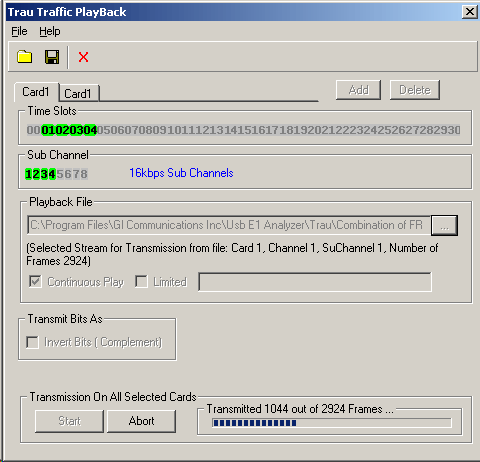Viewport: 480px width, 462px height.
Task: Switch to the second Card1 tab
Action: [x=78, y=94]
